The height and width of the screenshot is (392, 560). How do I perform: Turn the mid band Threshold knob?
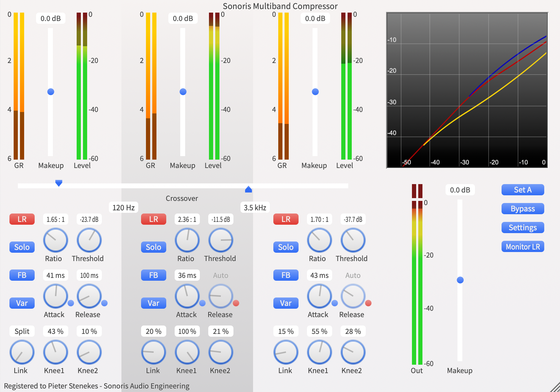pyautogui.click(x=220, y=240)
